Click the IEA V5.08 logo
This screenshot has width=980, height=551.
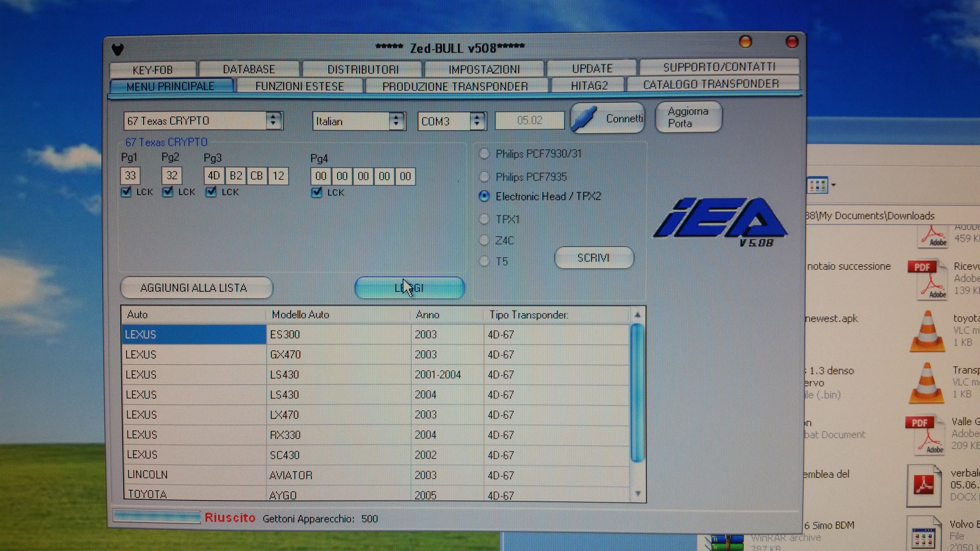pyautogui.click(x=720, y=222)
